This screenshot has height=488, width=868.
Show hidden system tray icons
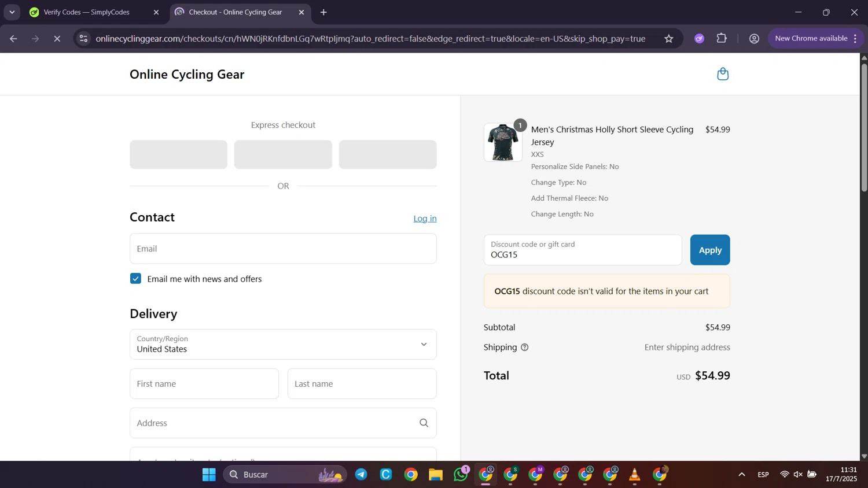[x=741, y=475]
